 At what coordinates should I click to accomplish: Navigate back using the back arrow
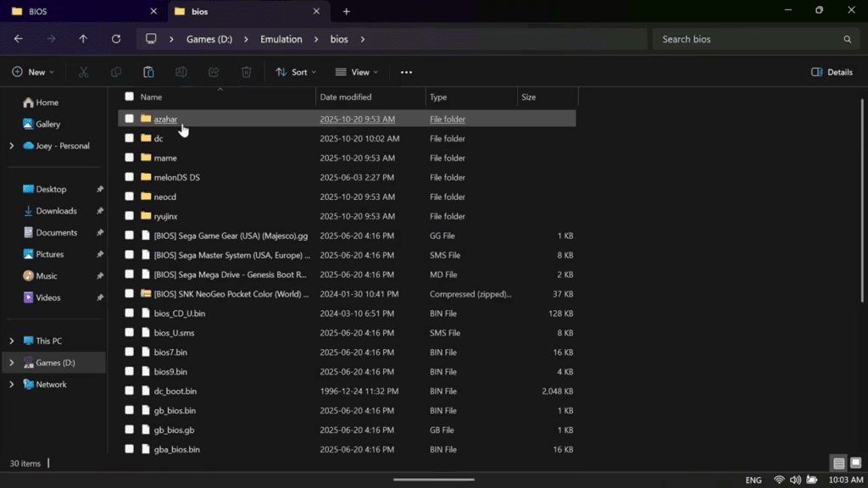click(18, 39)
